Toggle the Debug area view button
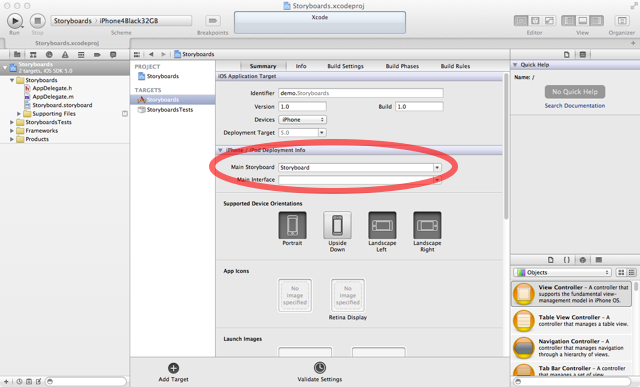This screenshot has width=640, height=387. tap(582, 20)
